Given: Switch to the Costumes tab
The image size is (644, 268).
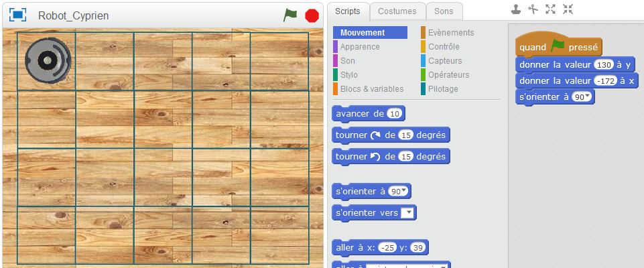Looking at the screenshot, I should [x=397, y=11].
